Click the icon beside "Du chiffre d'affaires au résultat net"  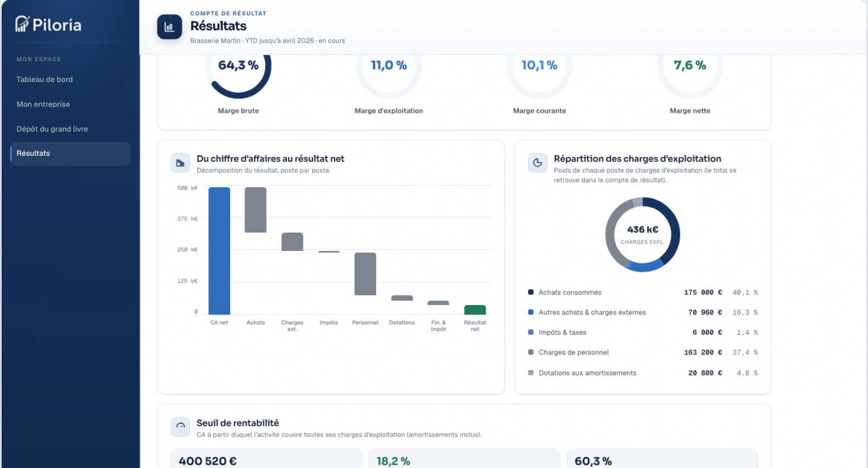[180, 163]
